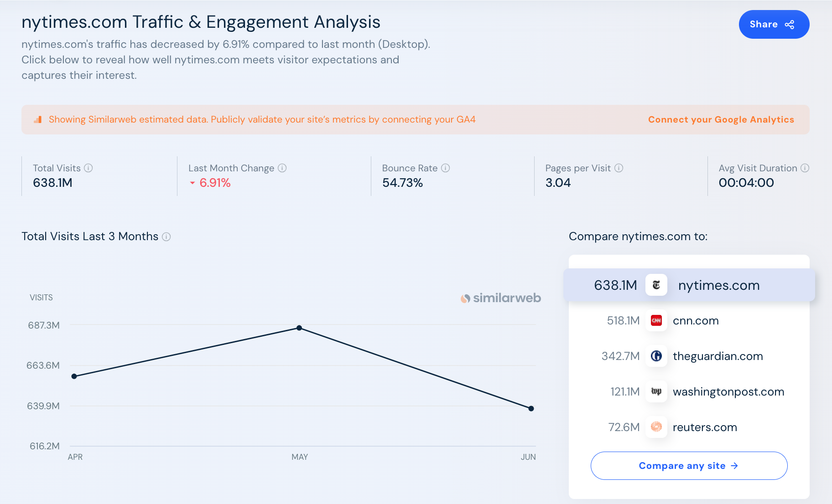Image resolution: width=832 pixels, height=504 pixels.
Task: Click the 639.9M axis label
Action: pyautogui.click(x=43, y=406)
